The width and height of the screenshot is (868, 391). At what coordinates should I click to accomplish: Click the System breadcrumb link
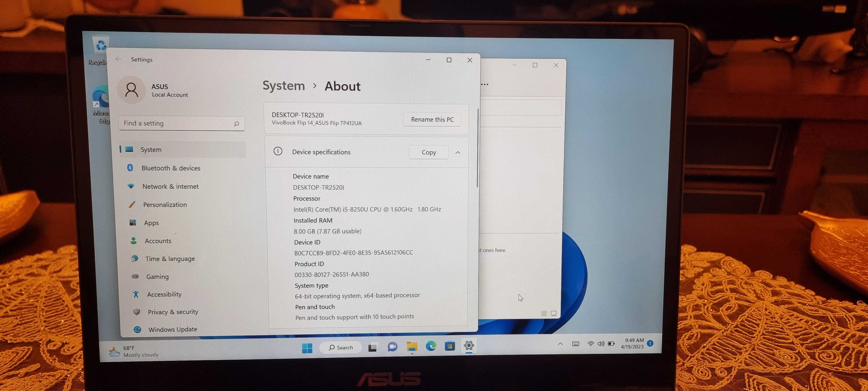[283, 86]
